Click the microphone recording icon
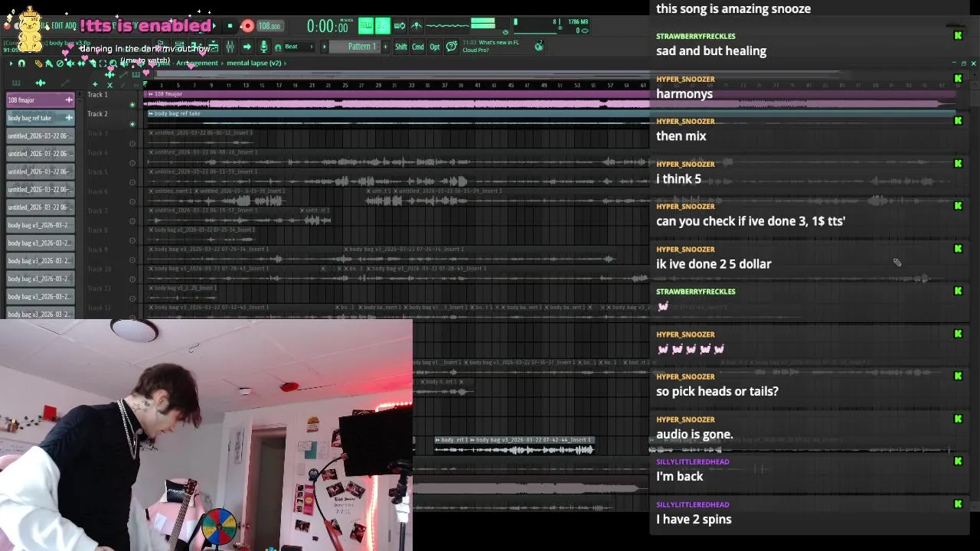The image size is (980, 551). coord(263,47)
